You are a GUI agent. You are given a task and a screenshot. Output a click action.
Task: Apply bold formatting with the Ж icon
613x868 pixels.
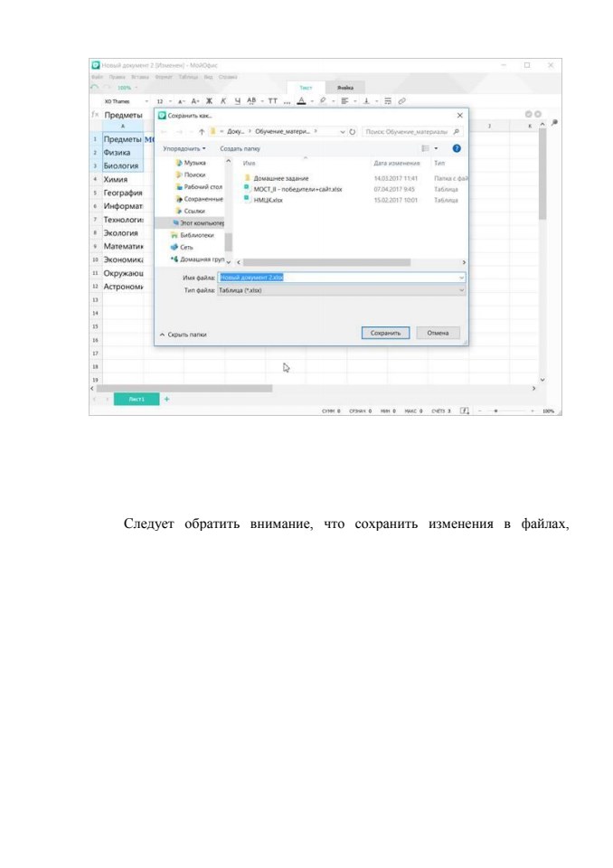[210, 101]
